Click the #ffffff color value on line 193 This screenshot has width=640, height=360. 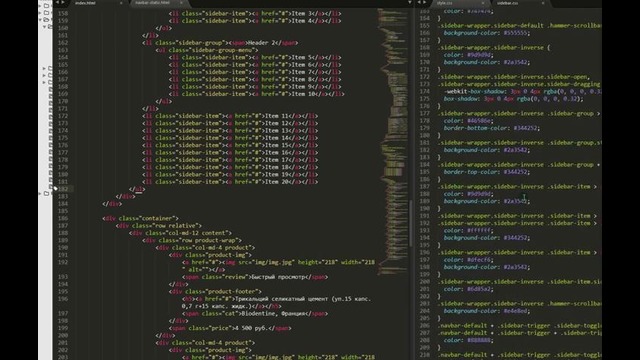pyautogui.click(x=479, y=231)
